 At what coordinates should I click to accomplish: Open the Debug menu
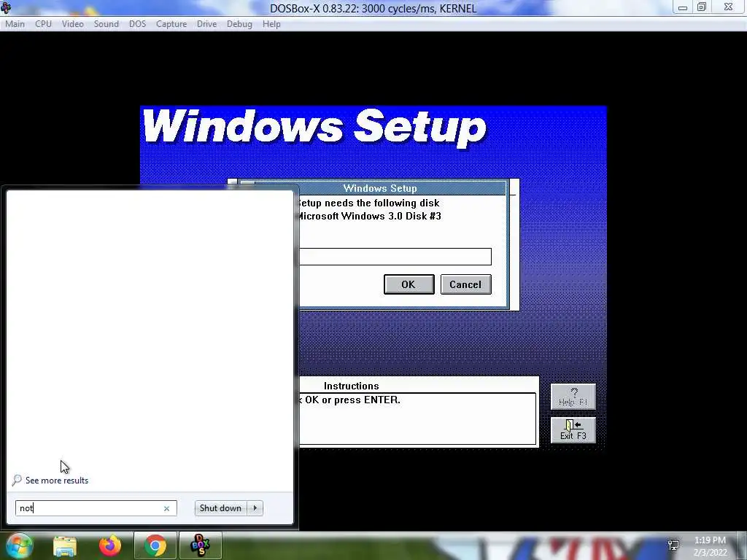click(x=239, y=24)
